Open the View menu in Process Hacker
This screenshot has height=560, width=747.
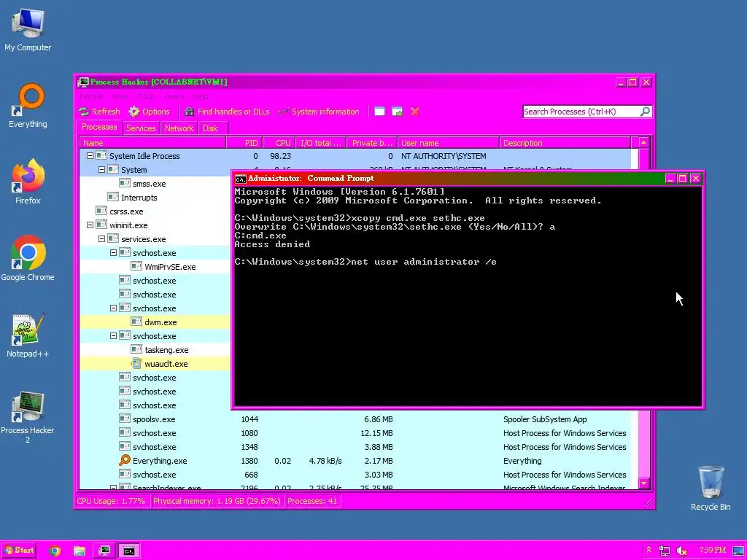120,96
